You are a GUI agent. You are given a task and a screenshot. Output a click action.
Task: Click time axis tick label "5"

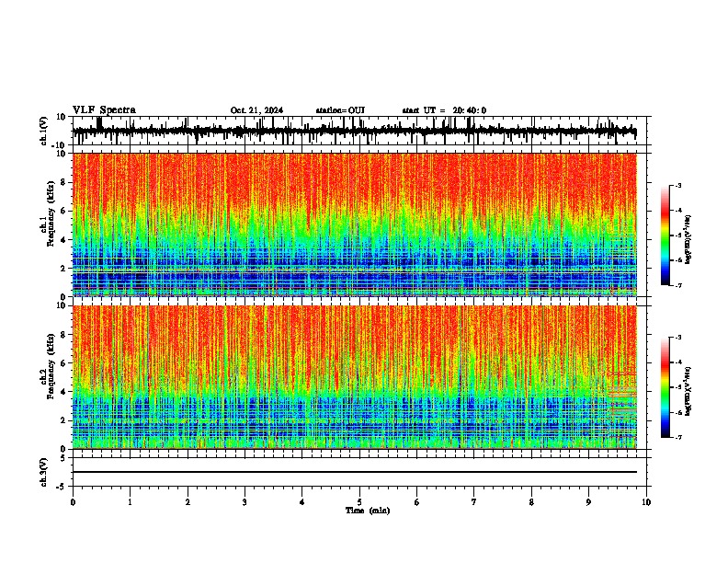click(359, 502)
